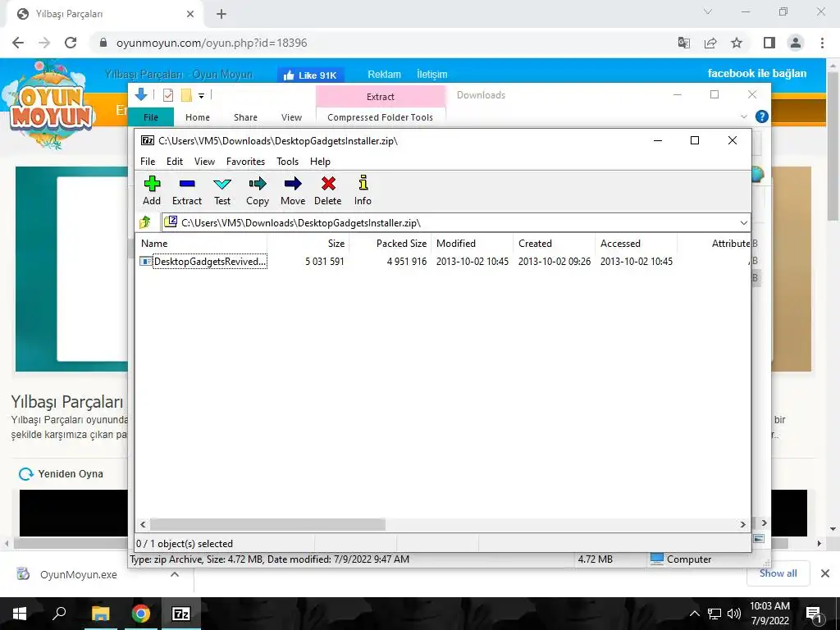Switch to Explorer View tab
This screenshot has width=840, height=630.
[291, 117]
